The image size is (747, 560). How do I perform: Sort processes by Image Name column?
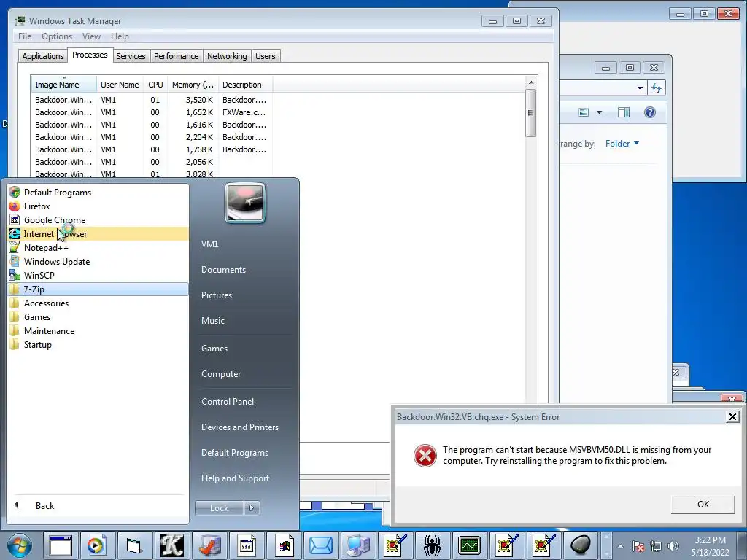pyautogui.click(x=64, y=85)
